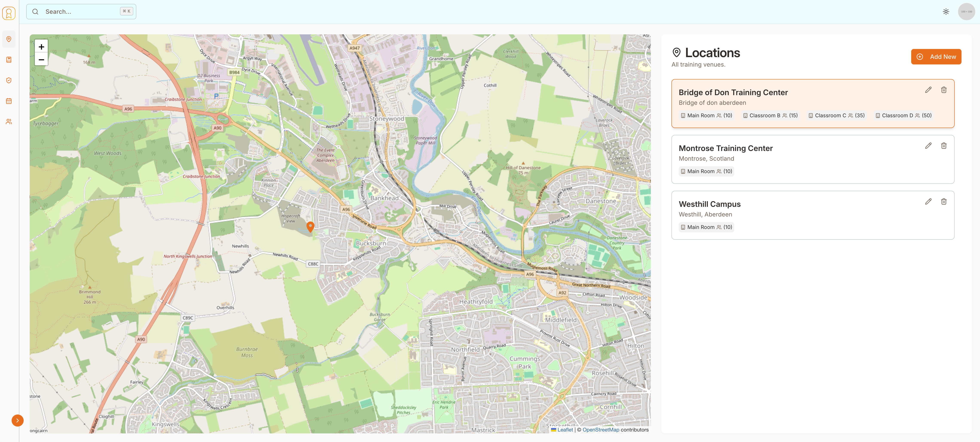Click the Search input field
Image resolution: width=980 pixels, height=442 pixels.
pos(81,12)
